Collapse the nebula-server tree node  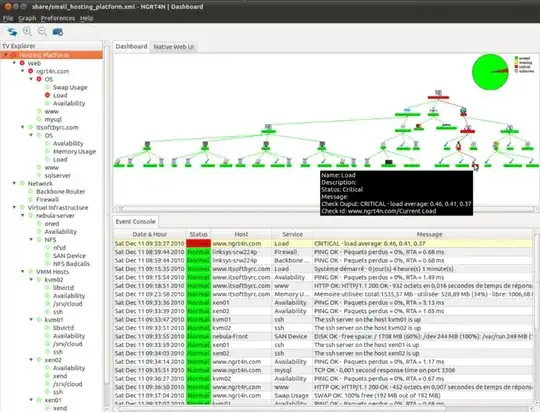click(x=23, y=215)
